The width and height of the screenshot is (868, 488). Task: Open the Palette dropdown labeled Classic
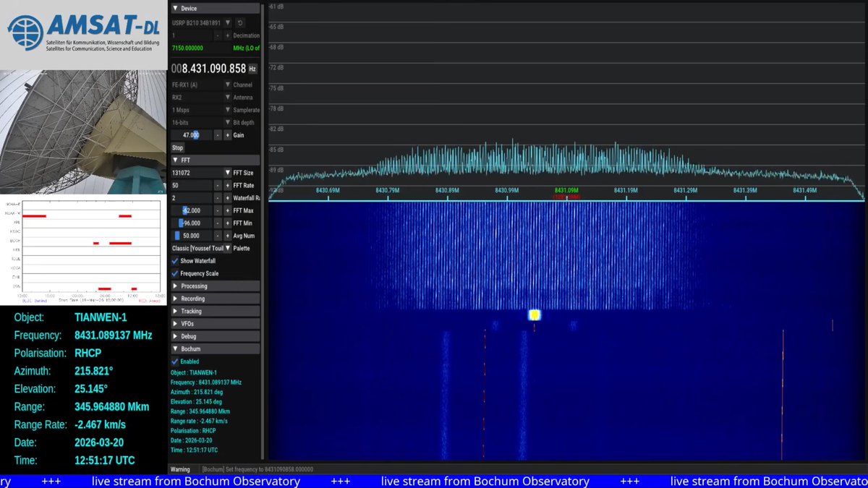(227, 248)
